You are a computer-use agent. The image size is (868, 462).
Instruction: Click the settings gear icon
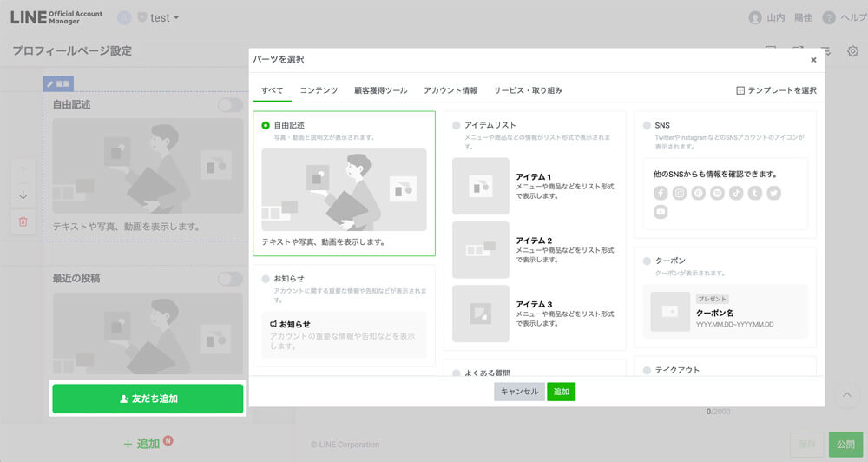point(853,51)
